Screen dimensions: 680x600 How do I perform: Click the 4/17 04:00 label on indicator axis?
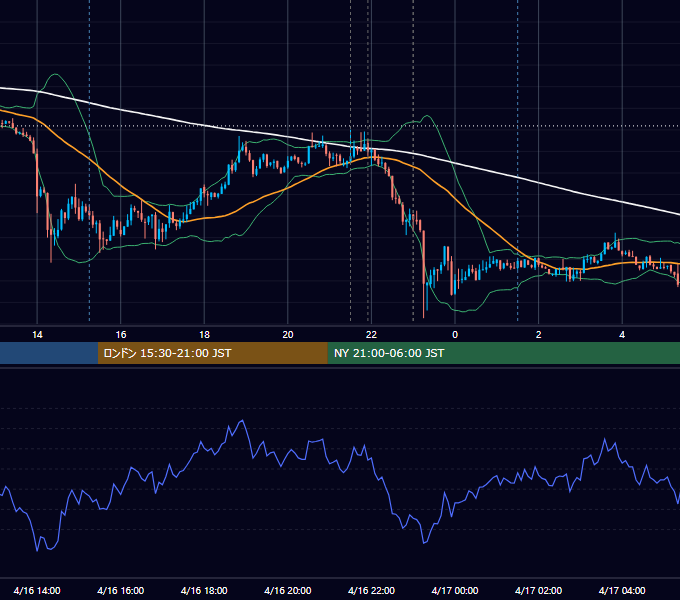click(622, 590)
